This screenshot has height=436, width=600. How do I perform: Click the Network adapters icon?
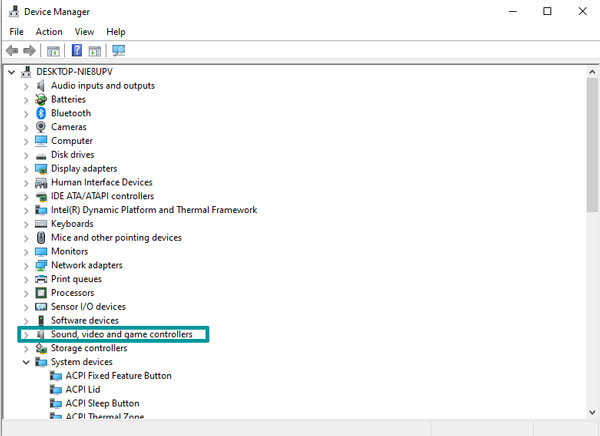click(x=41, y=265)
